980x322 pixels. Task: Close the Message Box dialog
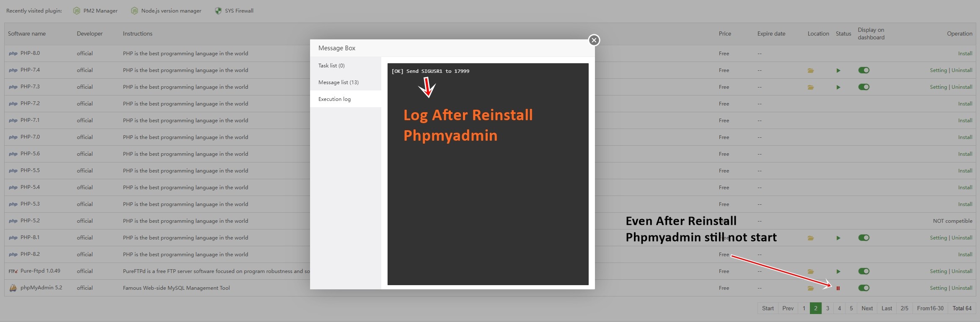click(x=594, y=40)
